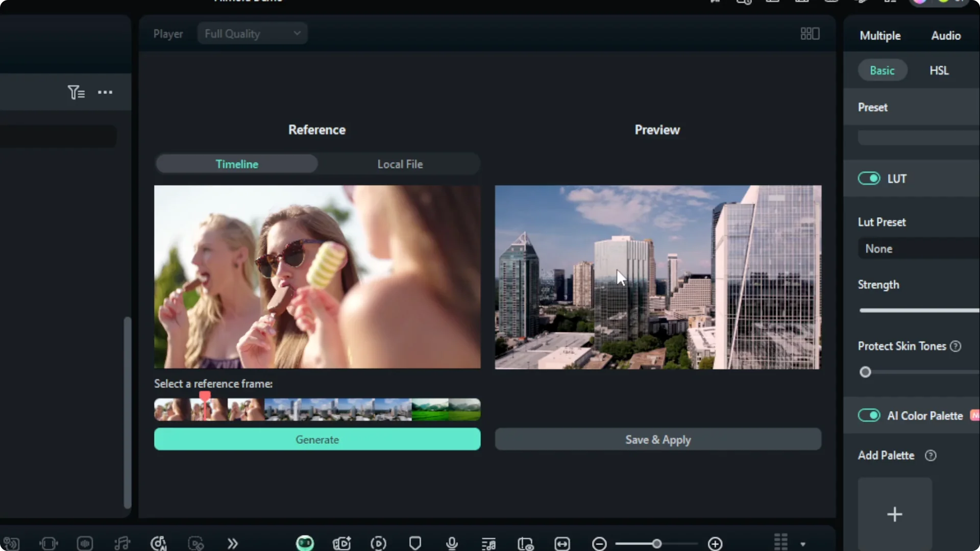This screenshot has width=980, height=551.
Task: Switch to the Local File tab
Action: [400, 164]
